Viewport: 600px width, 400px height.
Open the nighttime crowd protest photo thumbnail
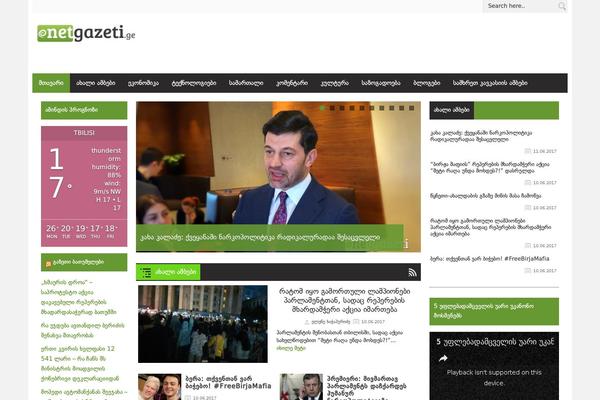click(x=203, y=324)
